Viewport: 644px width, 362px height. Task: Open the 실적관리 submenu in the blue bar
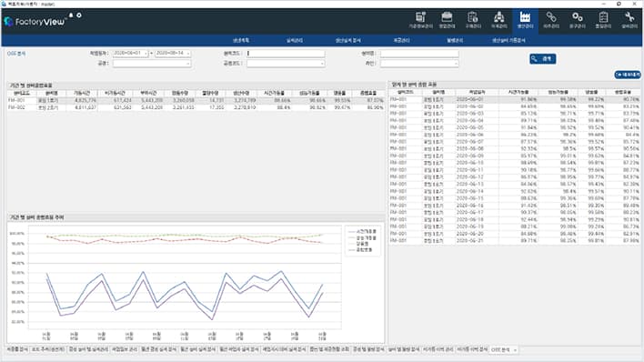[x=295, y=40]
